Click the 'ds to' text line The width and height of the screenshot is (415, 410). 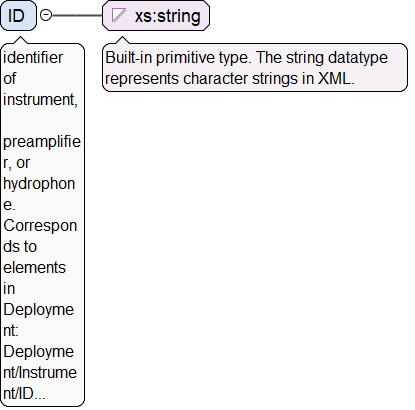click(20, 247)
